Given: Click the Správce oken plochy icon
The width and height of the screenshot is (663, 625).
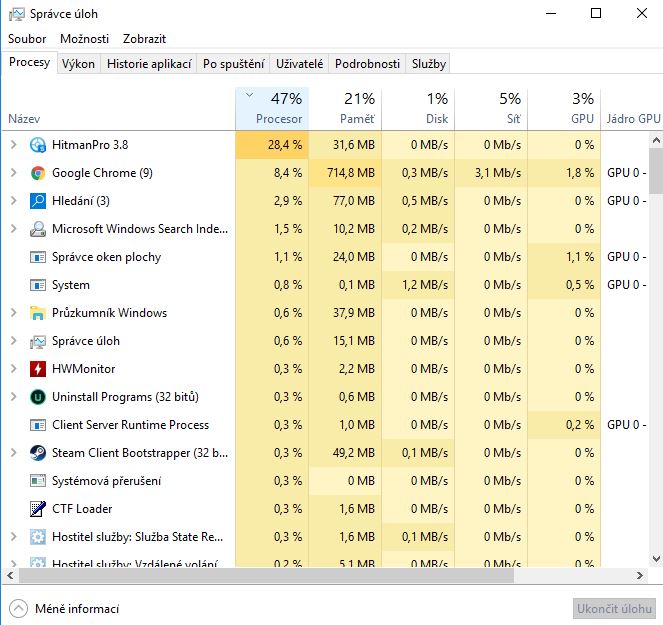Looking at the screenshot, I should coord(38,257).
